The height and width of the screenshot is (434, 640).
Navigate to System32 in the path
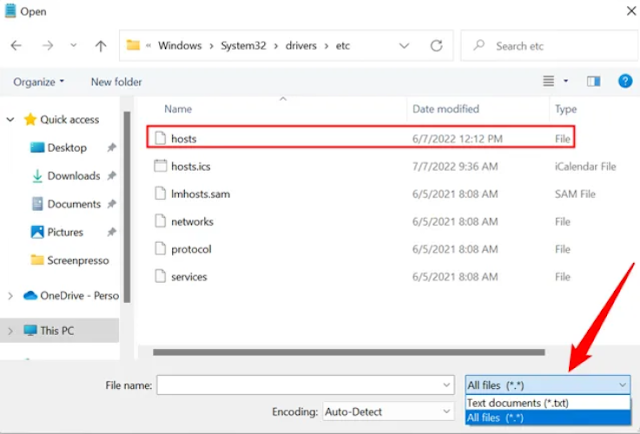coord(243,46)
